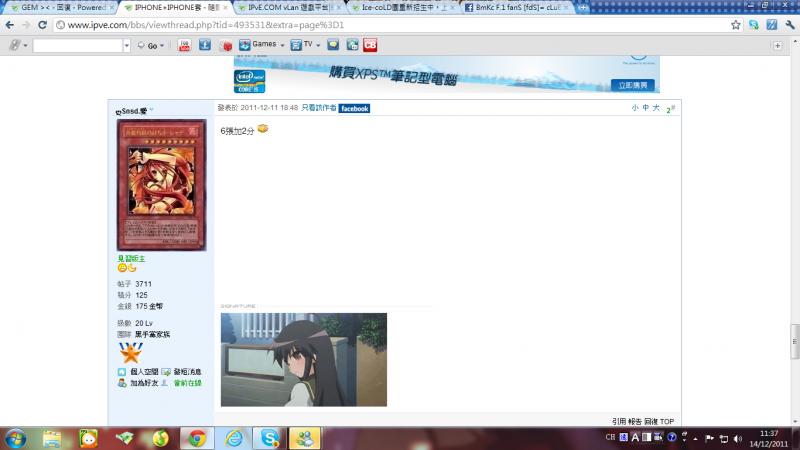
Task: Click the address bar showing www.ipve.com
Action: [x=390, y=25]
